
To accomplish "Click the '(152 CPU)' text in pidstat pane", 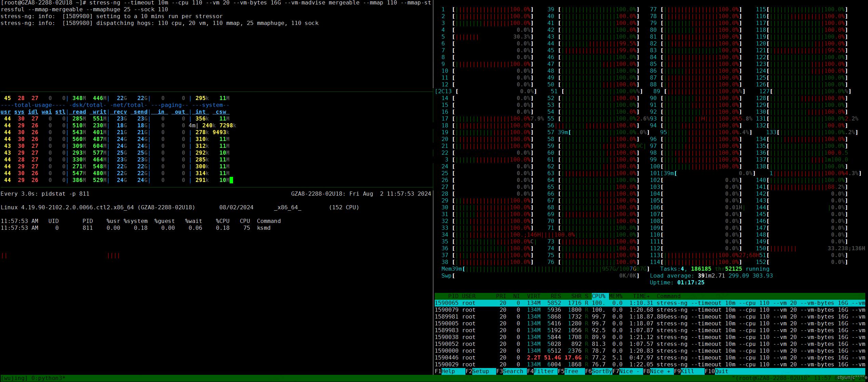I will pyautogui.click(x=344, y=207).
